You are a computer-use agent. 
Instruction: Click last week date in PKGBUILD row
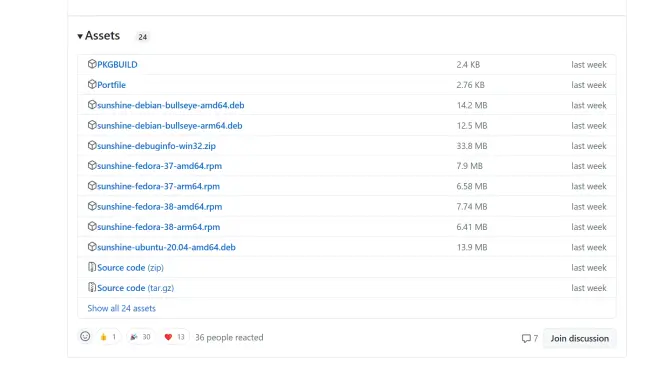(x=589, y=64)
